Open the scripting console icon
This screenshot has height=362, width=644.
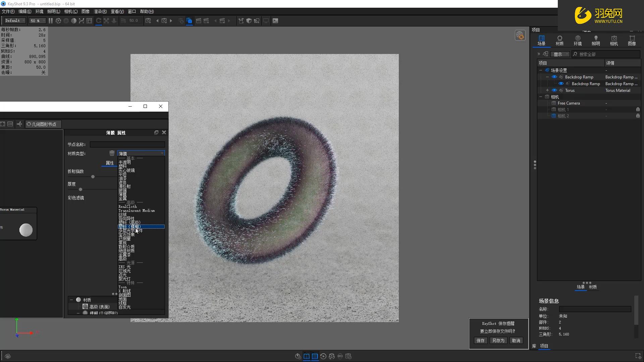pyautogui.click(x=275, y=21)
